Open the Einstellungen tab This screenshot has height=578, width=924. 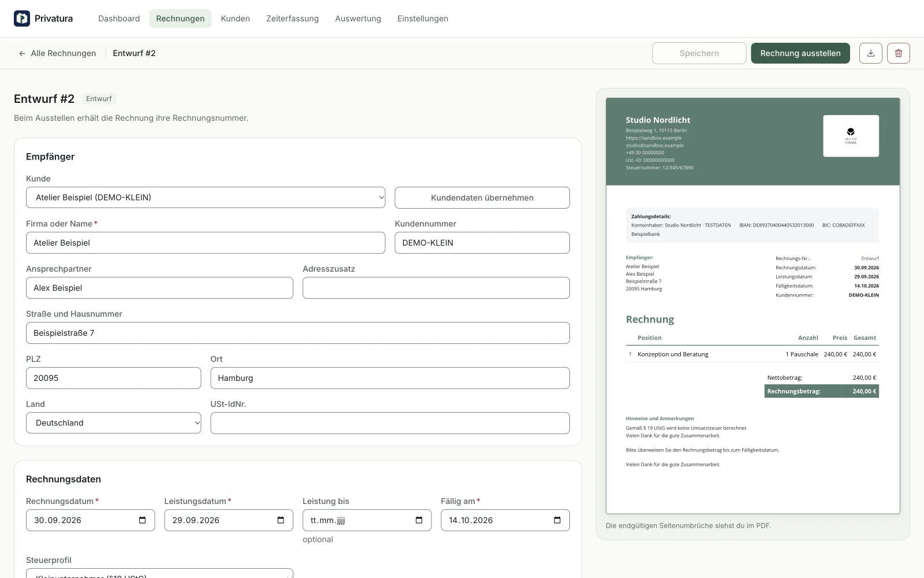[x=423, y=18]
